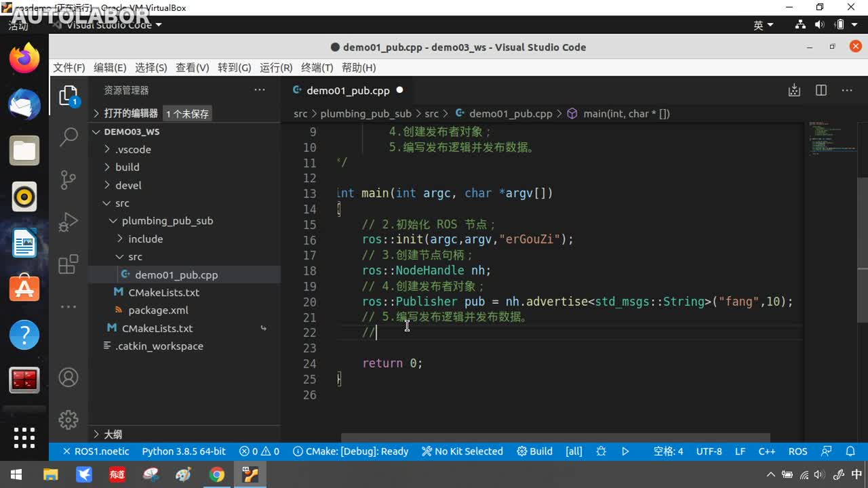Click the 空格: 4 indentation setting

(x=668, y=451)
